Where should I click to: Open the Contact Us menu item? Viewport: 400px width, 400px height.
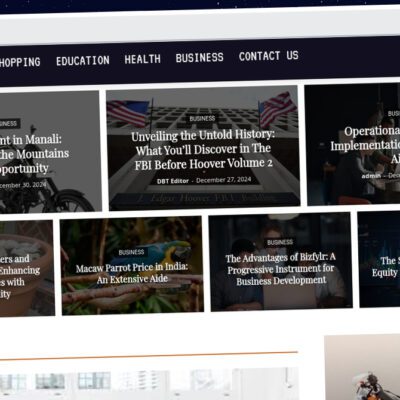pos(269,56)
